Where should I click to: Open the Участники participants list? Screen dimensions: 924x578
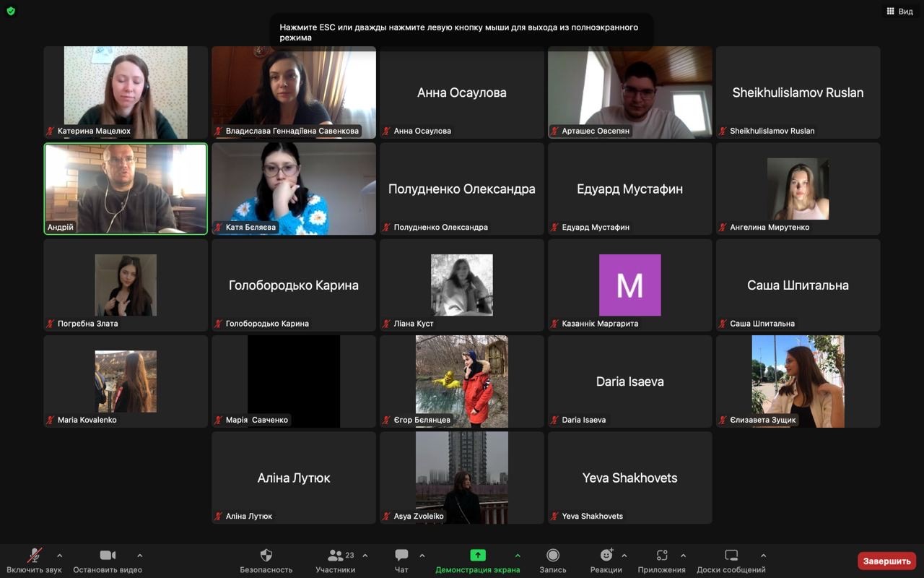pyautogui.click(x=336, y=560)
